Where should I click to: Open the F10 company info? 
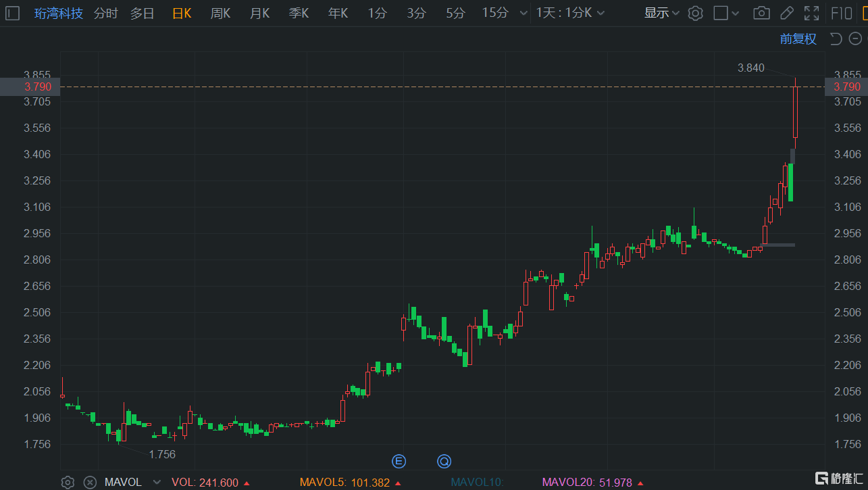841,13
